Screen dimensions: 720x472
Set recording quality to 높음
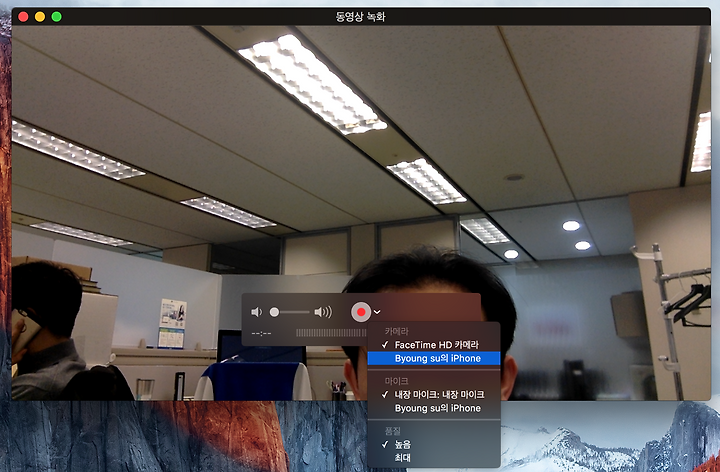click(x=433, y=444)
